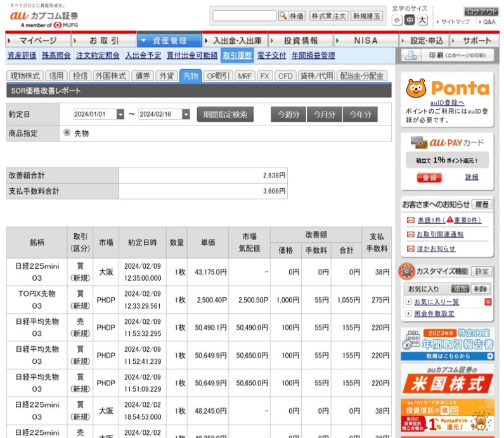Click red plus icon next to お気に入り一覧
Viewport: 504px width, 438px height.
488,302
